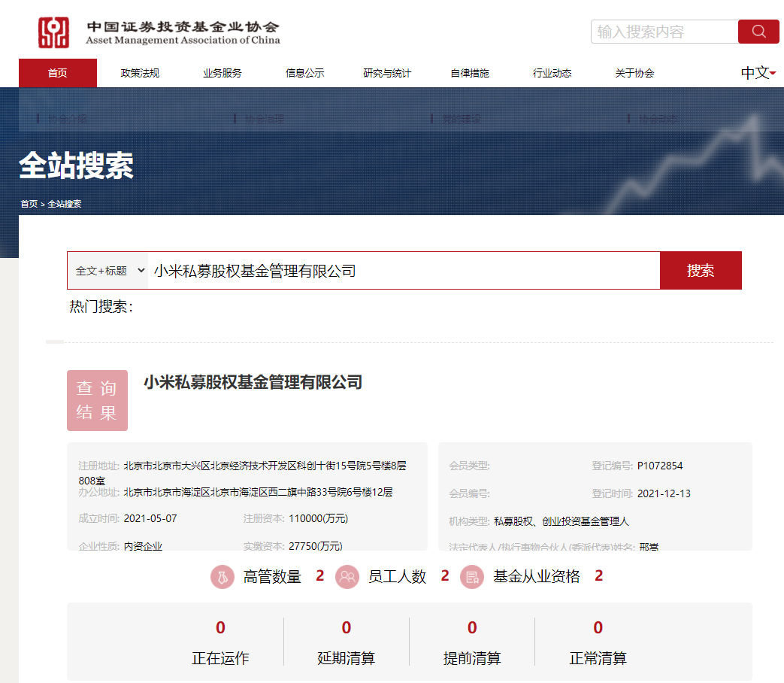Image resolution: width=784 pixels, height=683 pixels.
Task: Open the 业务服务 menu
Action: (x=222, y=73)
